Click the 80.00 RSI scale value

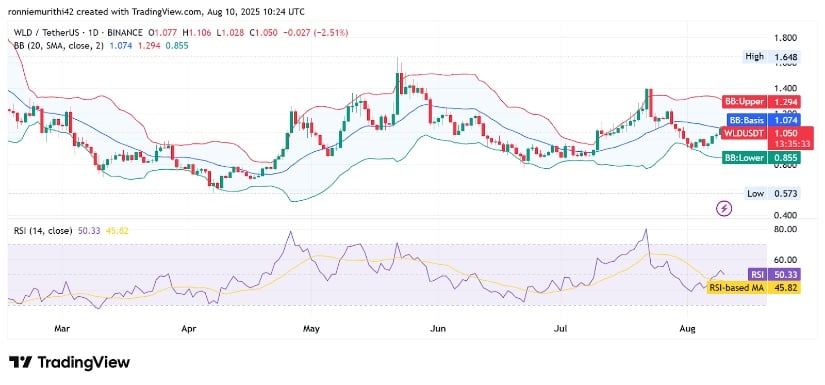784,229
